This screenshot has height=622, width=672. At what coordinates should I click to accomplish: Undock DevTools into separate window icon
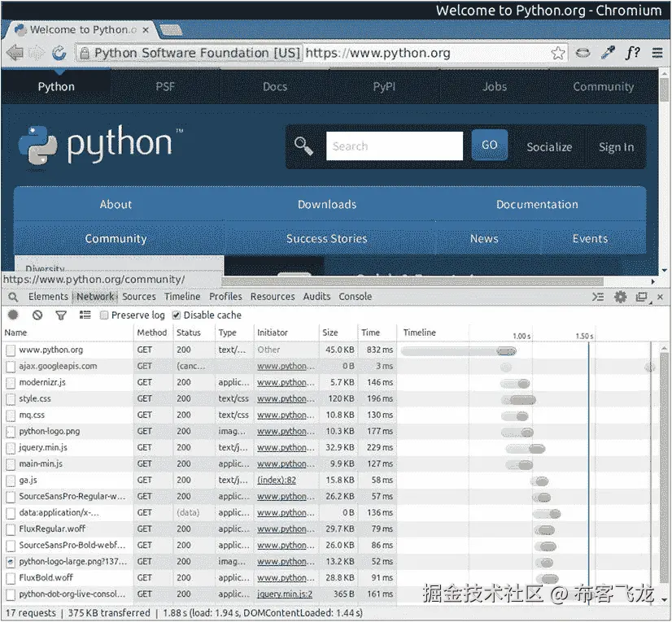[x=642, y=297]
